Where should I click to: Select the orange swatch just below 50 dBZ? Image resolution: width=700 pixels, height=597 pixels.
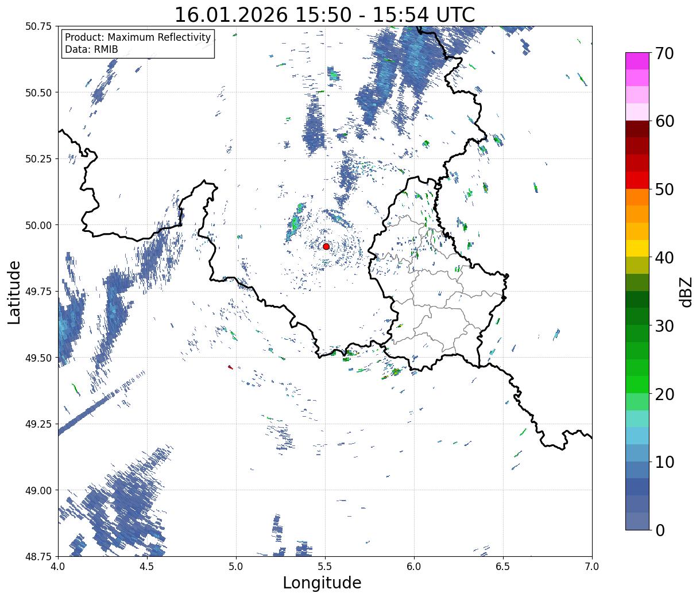tap(637, 197)
